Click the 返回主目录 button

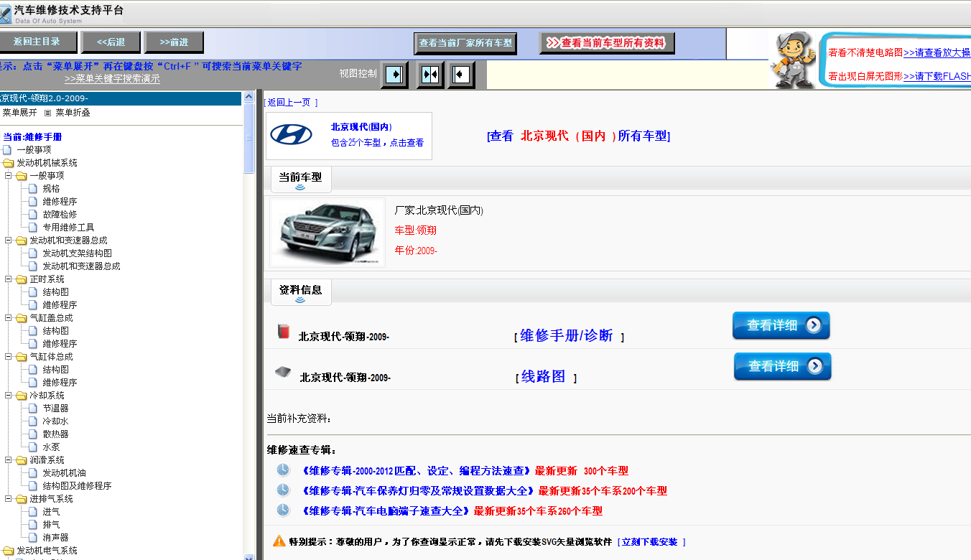click(37, 42)
